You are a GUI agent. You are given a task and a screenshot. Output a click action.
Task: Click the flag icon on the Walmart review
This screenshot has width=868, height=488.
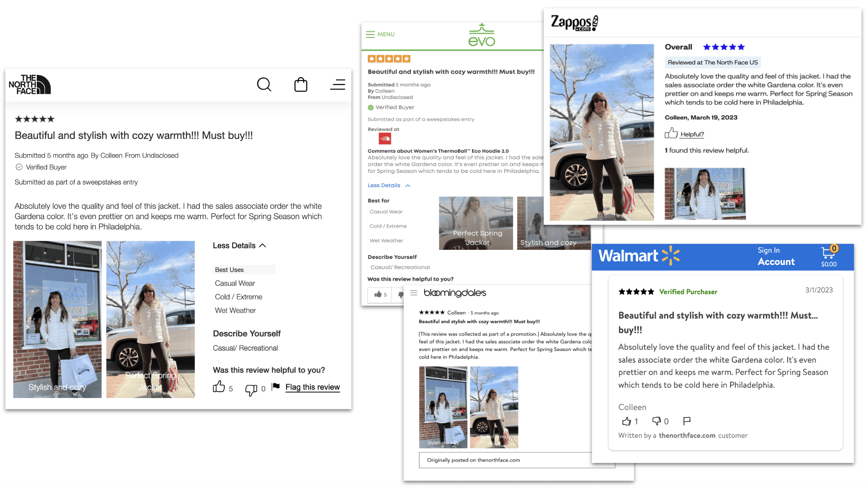click(x=686, y=421)
